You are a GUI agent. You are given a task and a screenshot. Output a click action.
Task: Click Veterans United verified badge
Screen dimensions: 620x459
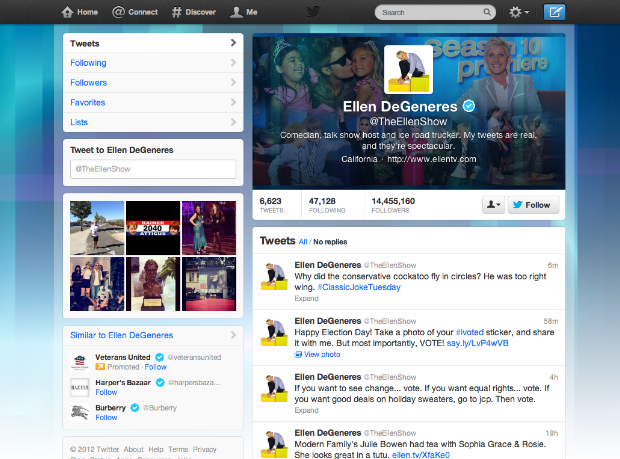(159, 357)
